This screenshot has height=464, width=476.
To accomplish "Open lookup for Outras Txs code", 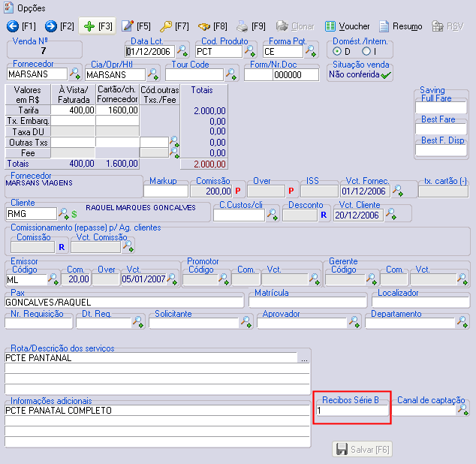I will [174, 141].
